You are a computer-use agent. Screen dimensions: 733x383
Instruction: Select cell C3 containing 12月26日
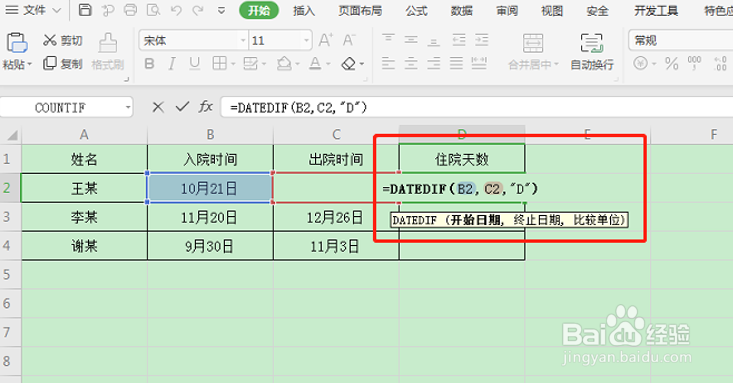[x=336, y=217]
